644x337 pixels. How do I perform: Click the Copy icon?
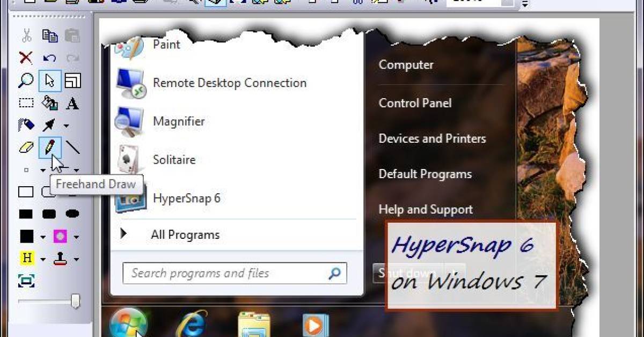click(x=51, y=35)
